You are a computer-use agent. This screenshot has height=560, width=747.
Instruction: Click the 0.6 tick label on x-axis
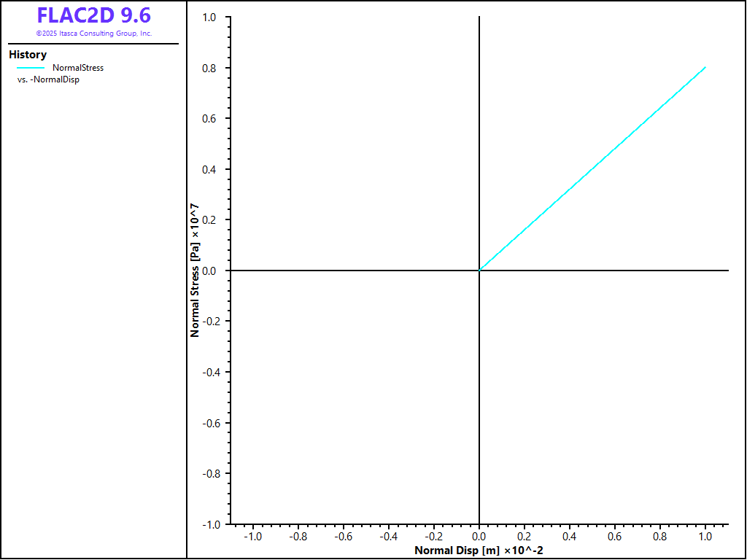click(614, 536)
